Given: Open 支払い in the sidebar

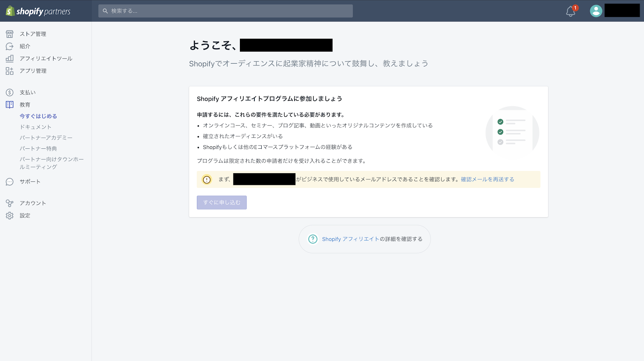Looking at the screenshot, I should click(28, 93).
